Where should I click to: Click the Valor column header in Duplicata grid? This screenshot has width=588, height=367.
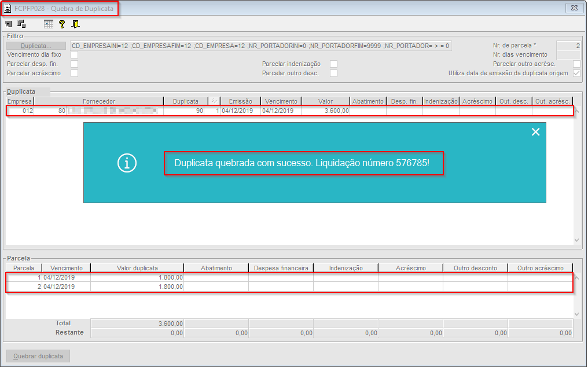[325, 101]
